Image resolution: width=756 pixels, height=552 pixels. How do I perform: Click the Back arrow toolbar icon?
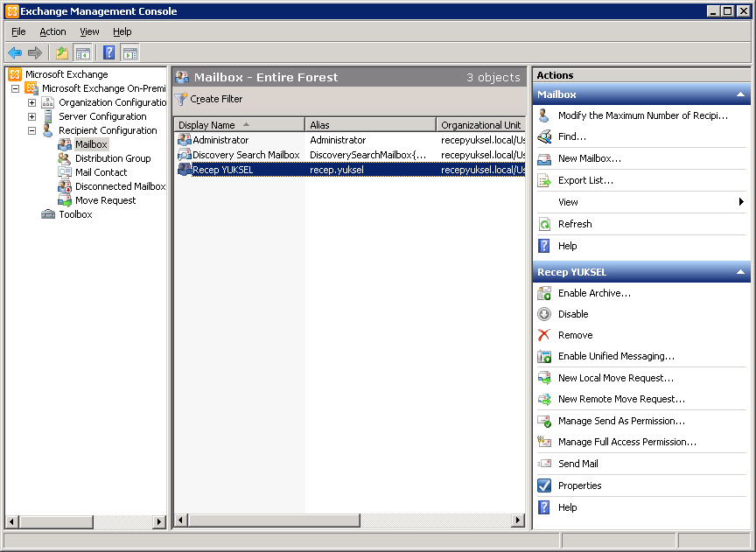pyautogui.click(x=15, y=52)
